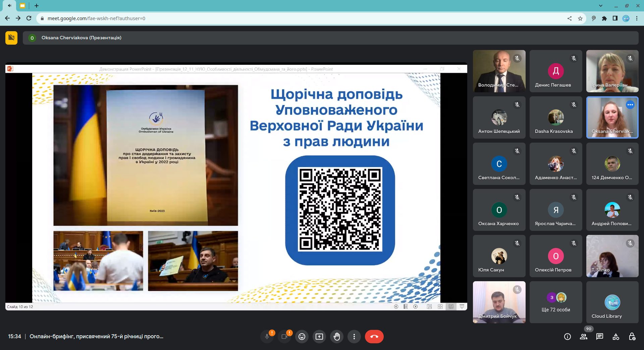
Task: Toggle the yellow presentation view button
Action: click(x=11, y=38)
